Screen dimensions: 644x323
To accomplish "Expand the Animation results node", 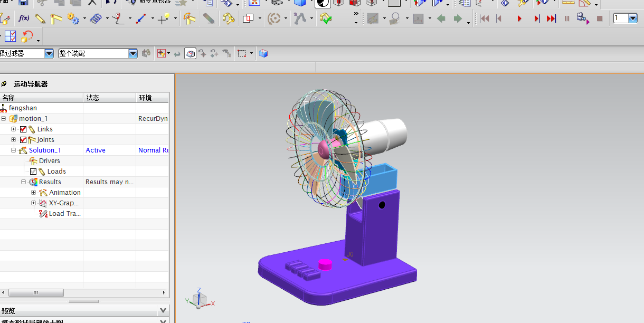I will [x=33, y=193].
